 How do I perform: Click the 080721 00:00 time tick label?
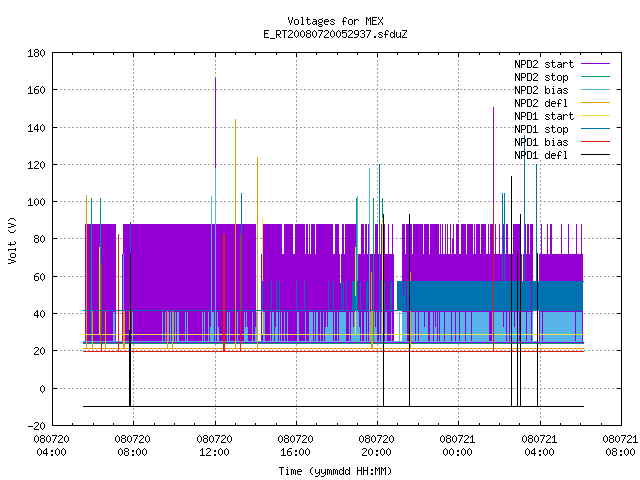click(x=457, y=446)
